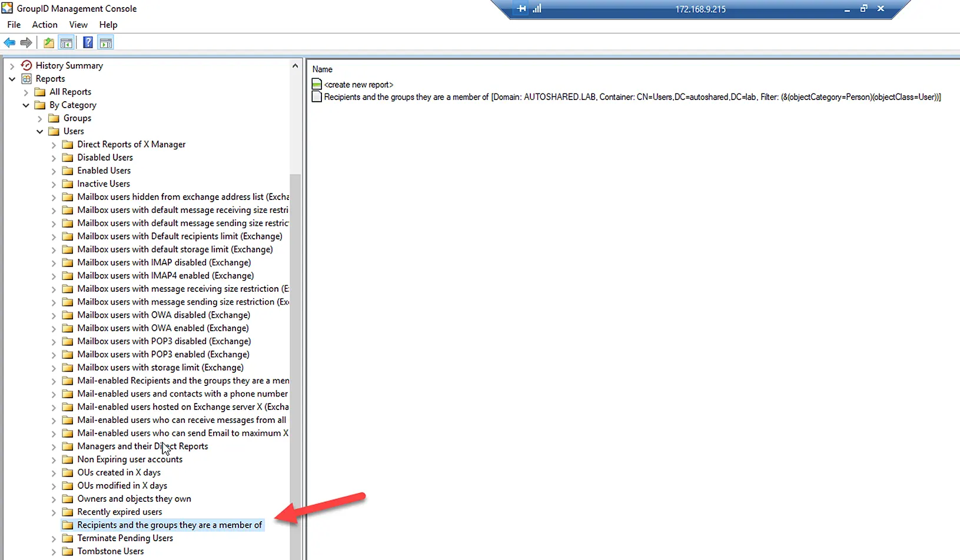Select <create new report> entry
Image resolution: width=960 pixels, height=560 pixels.
(x=358, y=84)
